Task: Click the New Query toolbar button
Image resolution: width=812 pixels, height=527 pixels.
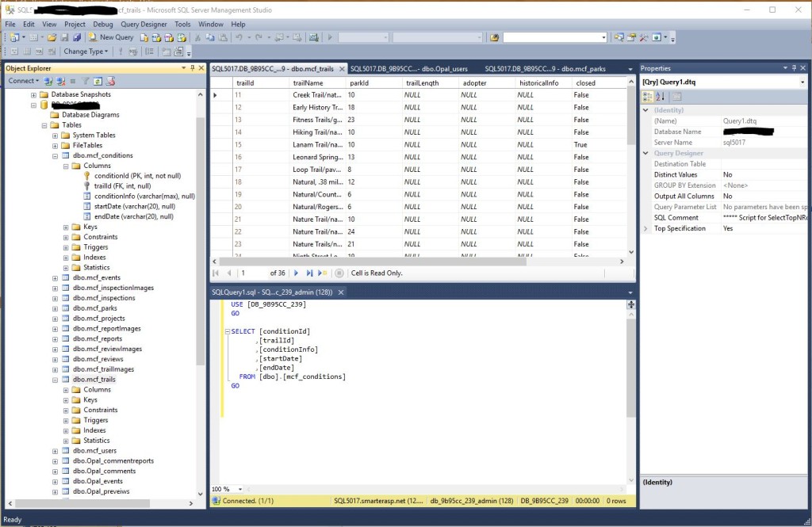Action: tap(111, 37)
